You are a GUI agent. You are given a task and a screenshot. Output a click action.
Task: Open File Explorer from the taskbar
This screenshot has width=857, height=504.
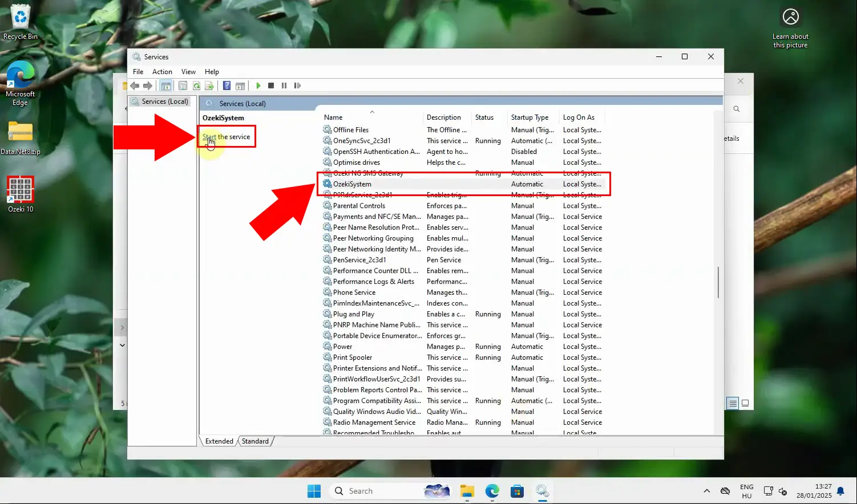[x=467, y=491]
